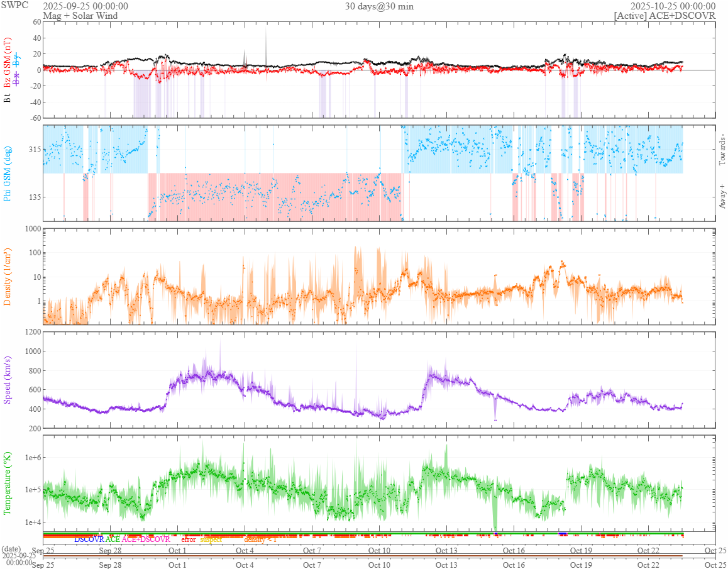The height and width of the screenshot is (569, 728).
Task: Click the -60 tick on Bz axis
Action: point(35,118)
